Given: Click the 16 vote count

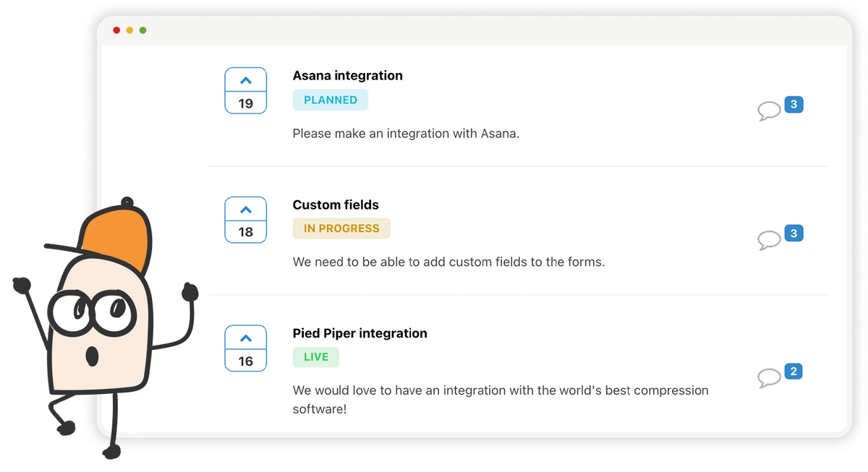Looking at the screenshot, I should pyautogui.click(x=246, y=361).
